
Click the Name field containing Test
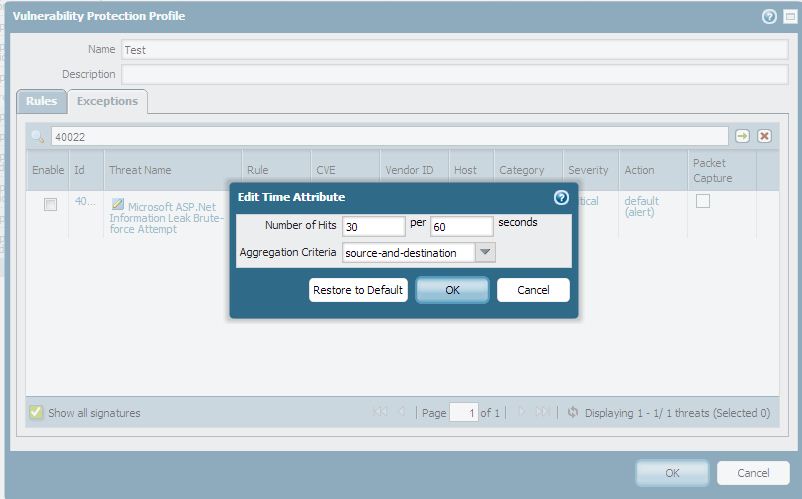[x=455, y=50]
